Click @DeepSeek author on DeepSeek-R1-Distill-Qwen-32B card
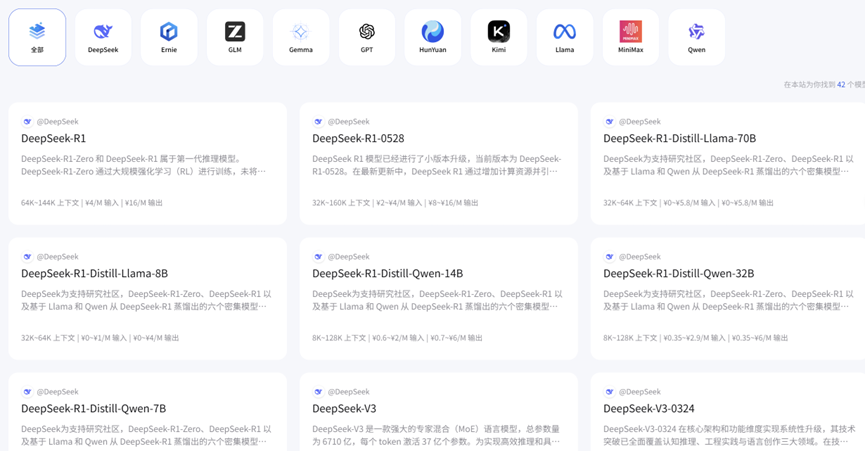Viewport: 865px width, 451px height. (x=639, y=256)
